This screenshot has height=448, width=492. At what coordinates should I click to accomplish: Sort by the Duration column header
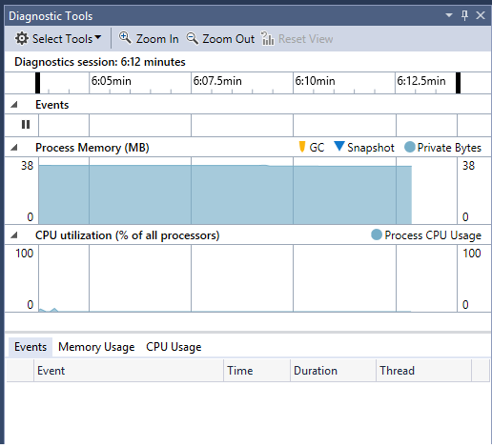pos(333,371)
